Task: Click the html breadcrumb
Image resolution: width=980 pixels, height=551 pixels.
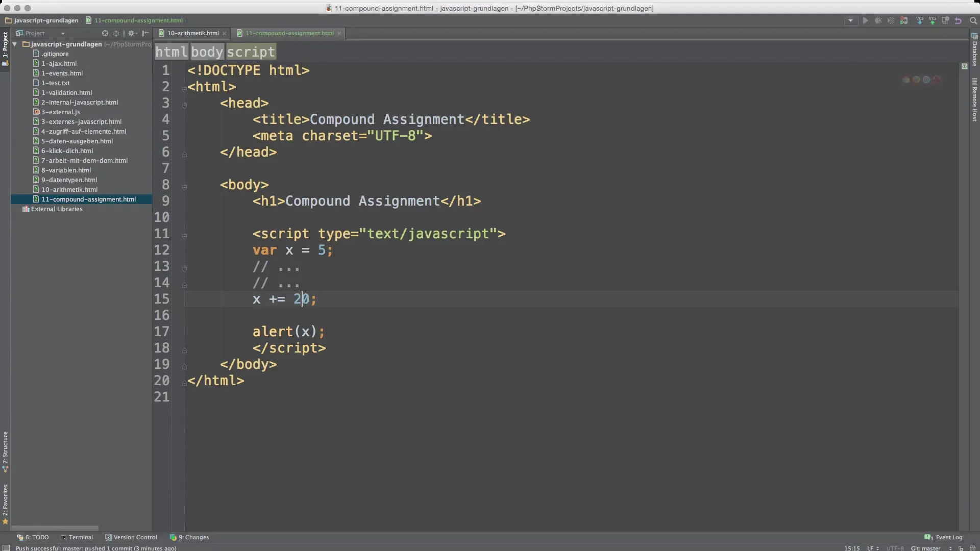Action: 171,52
